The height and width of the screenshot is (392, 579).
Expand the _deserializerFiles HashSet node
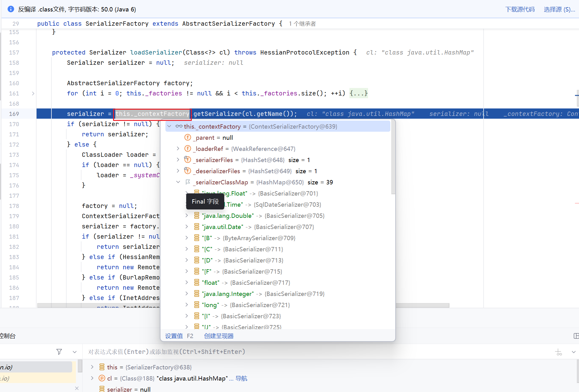click(x=178, y=171)
